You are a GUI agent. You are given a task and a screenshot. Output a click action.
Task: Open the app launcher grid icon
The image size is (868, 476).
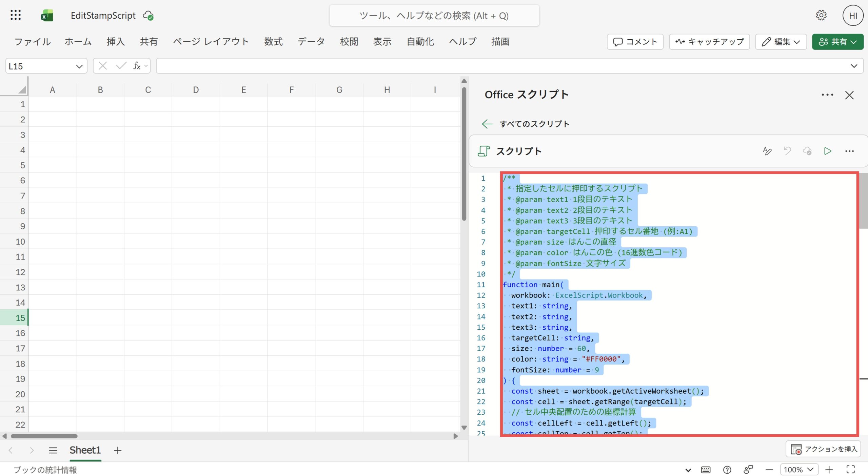tap(16, 15)
